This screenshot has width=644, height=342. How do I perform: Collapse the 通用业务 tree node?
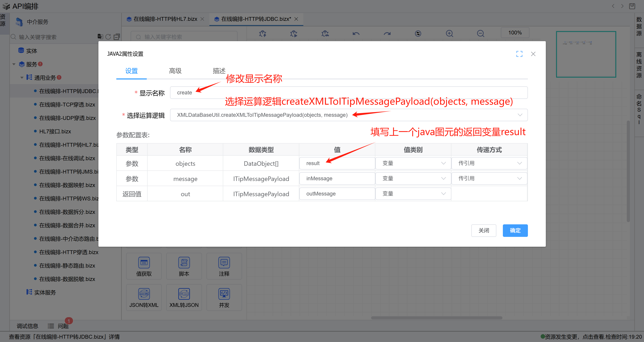(22, 77)
